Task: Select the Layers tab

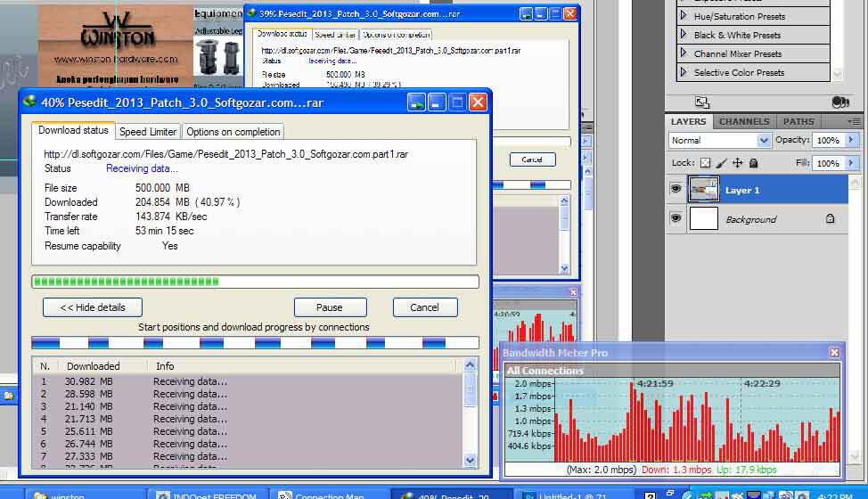Action: (689, 121)
